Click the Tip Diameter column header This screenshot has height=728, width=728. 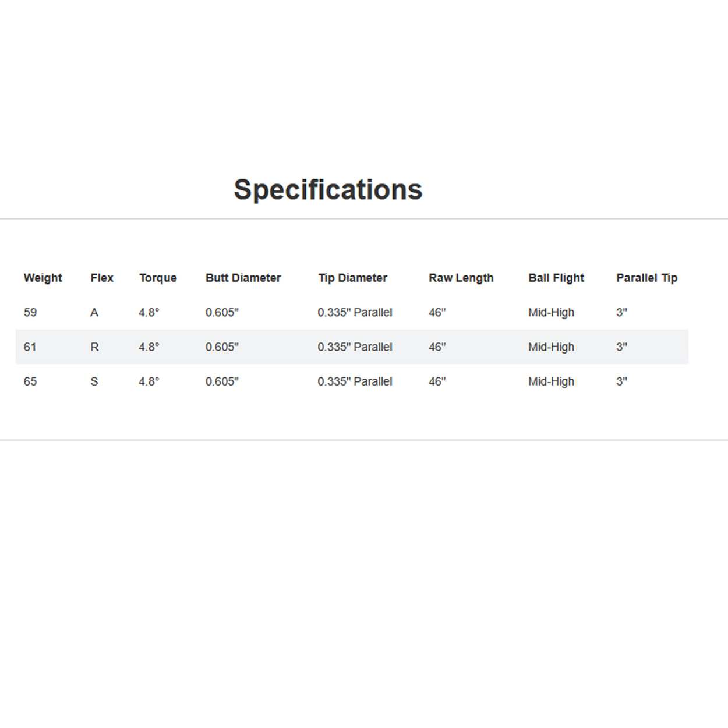point(352,278)
